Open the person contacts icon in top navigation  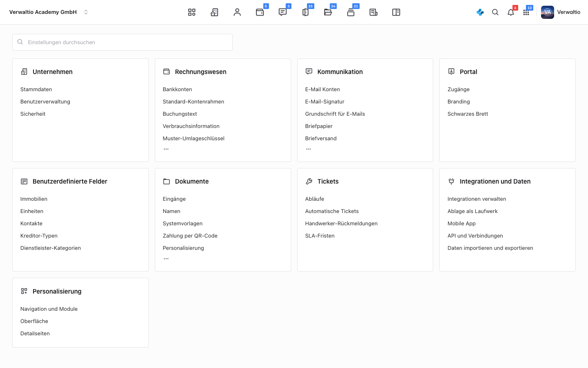(237, 12)
